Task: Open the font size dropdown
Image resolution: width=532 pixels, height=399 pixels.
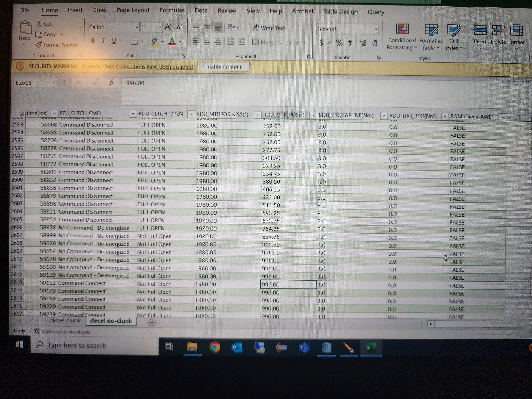Action: pyautogui.click(x=159, y=27)
